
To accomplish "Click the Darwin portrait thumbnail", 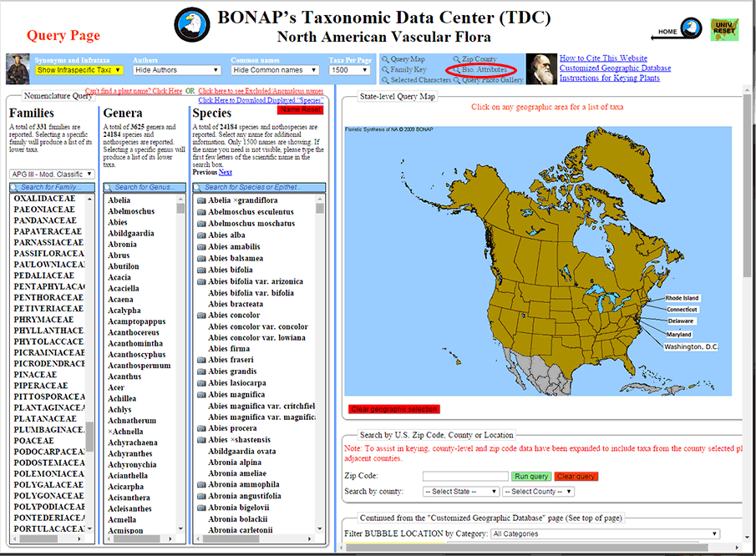I will [541, 69].
